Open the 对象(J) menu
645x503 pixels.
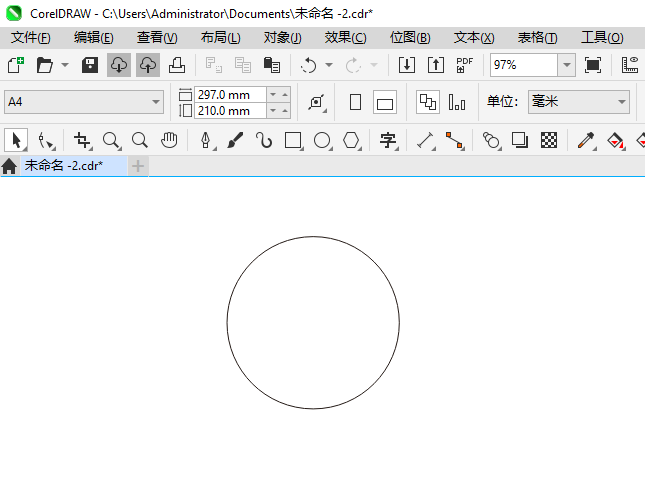click(283, 37)
